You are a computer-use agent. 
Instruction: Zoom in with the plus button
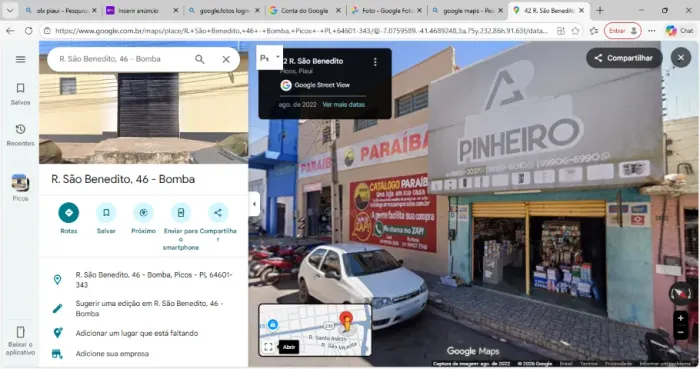680,318
